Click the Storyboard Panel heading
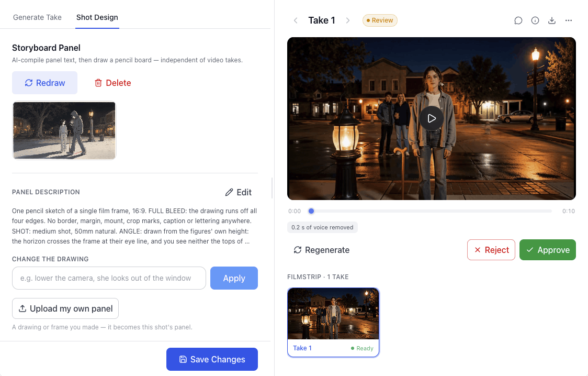Image resolution: width=588 pixels, height=376 pixels. tap(46, 48)
